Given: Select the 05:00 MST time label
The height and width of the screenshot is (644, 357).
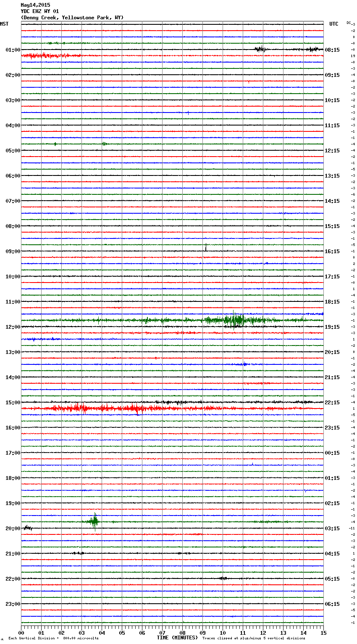Looking at the screenshot, I should pyautogui.click(x=13, y=151).
